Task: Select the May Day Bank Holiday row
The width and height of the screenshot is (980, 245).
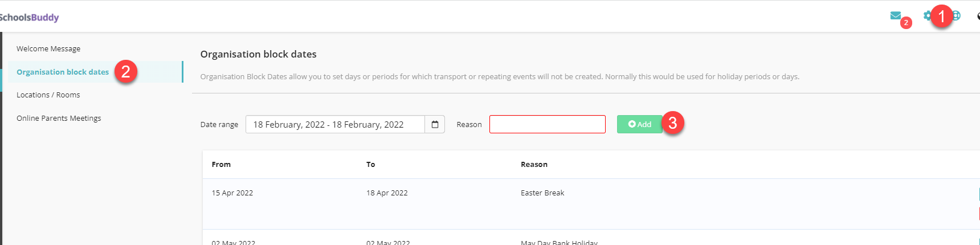Action: tap(591, 238)
